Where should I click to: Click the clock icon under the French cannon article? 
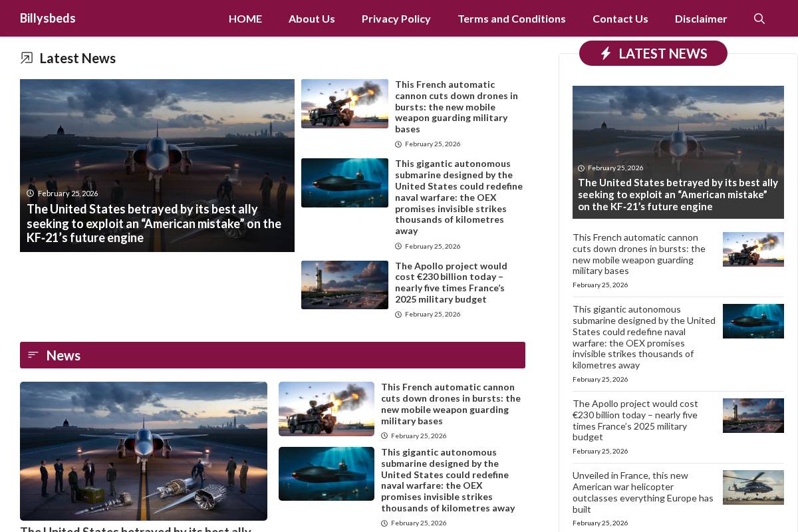[399, 144]
